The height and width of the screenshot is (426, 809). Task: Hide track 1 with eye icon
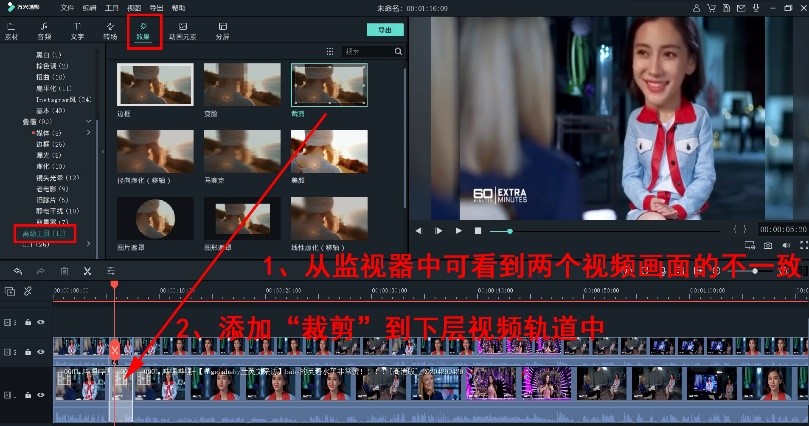tap(41, 395)
